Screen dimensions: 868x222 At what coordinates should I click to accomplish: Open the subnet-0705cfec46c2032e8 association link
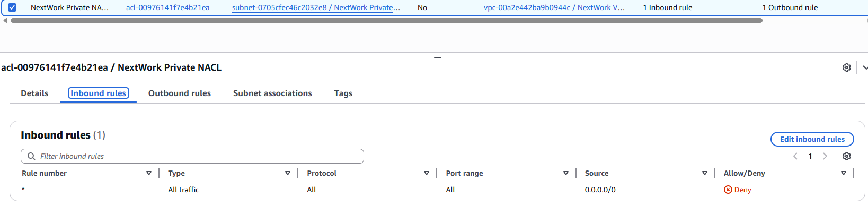click(316, 7)
